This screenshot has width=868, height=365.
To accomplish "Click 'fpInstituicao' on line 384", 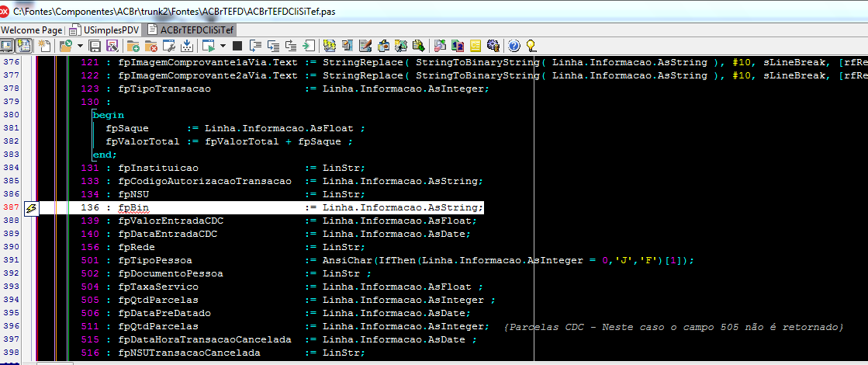I will click(158, 168).
